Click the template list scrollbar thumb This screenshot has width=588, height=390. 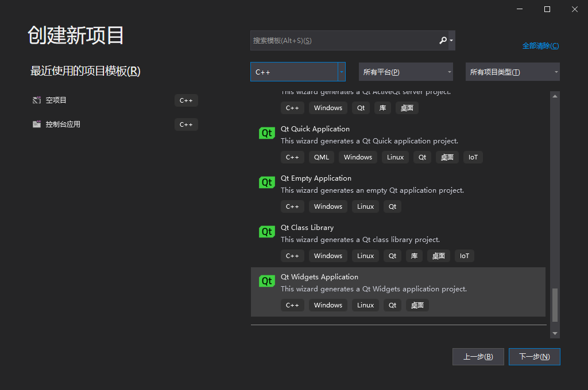pos(555,305)
